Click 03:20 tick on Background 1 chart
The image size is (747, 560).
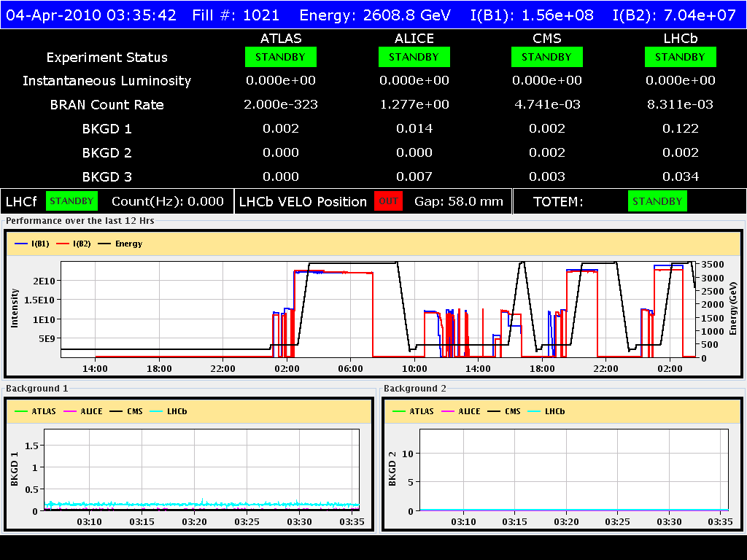(x=194, y=522)
